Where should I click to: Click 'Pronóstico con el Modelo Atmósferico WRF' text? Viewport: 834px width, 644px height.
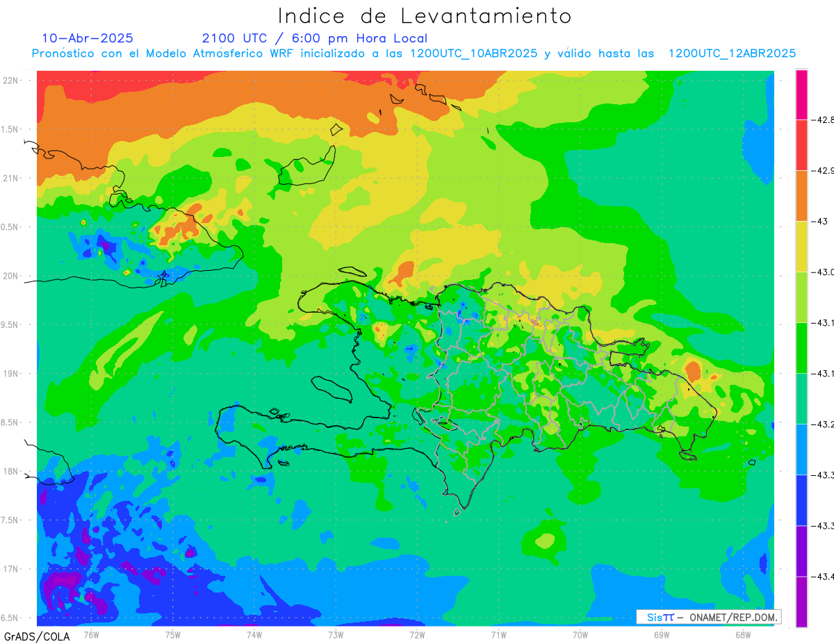point(164,53)
